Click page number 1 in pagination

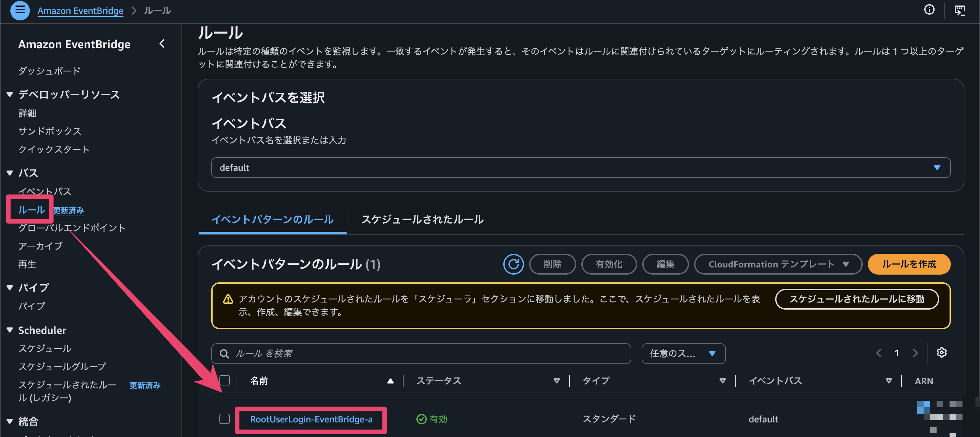[897, 353]
